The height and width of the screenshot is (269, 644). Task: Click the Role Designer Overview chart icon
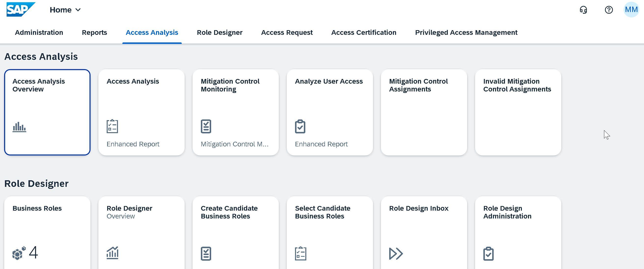113,253
